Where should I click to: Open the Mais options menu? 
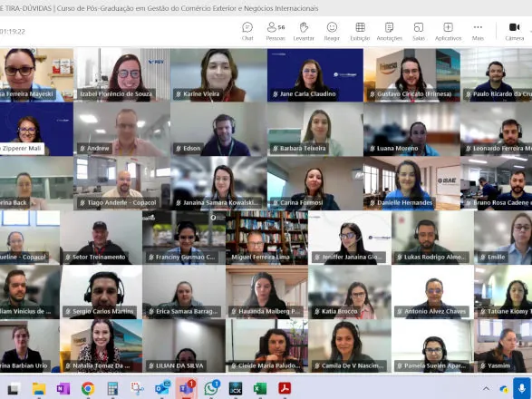click(478, 31)
